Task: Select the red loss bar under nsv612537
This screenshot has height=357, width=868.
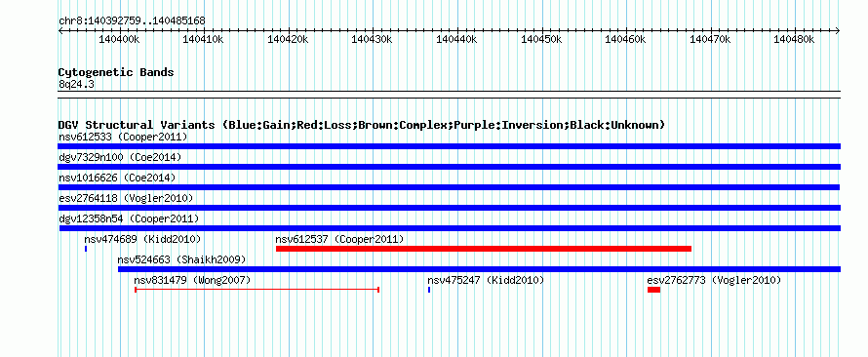Action: click(x=484, y=249)
